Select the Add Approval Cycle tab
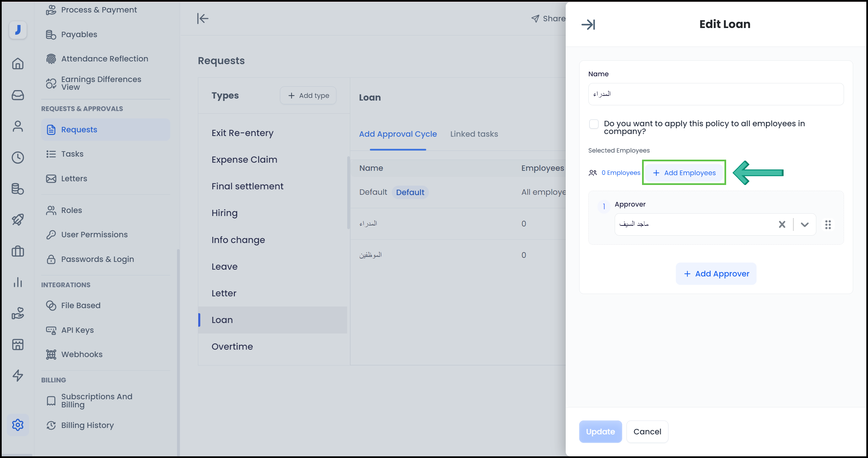 coord(398,134)
